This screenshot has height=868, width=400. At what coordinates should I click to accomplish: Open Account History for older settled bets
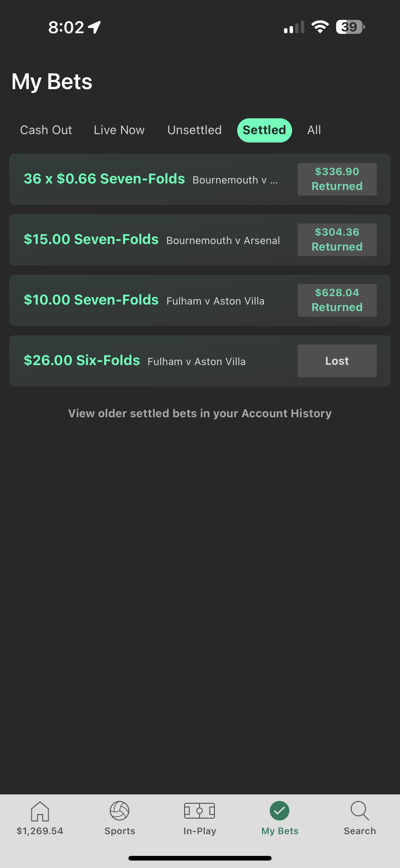(200, 414)
